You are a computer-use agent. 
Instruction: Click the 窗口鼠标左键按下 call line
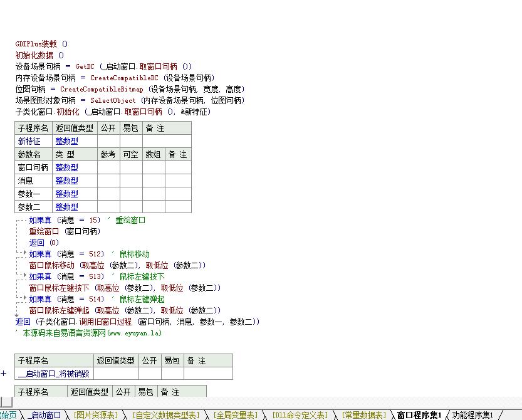[x=125, y=288]
